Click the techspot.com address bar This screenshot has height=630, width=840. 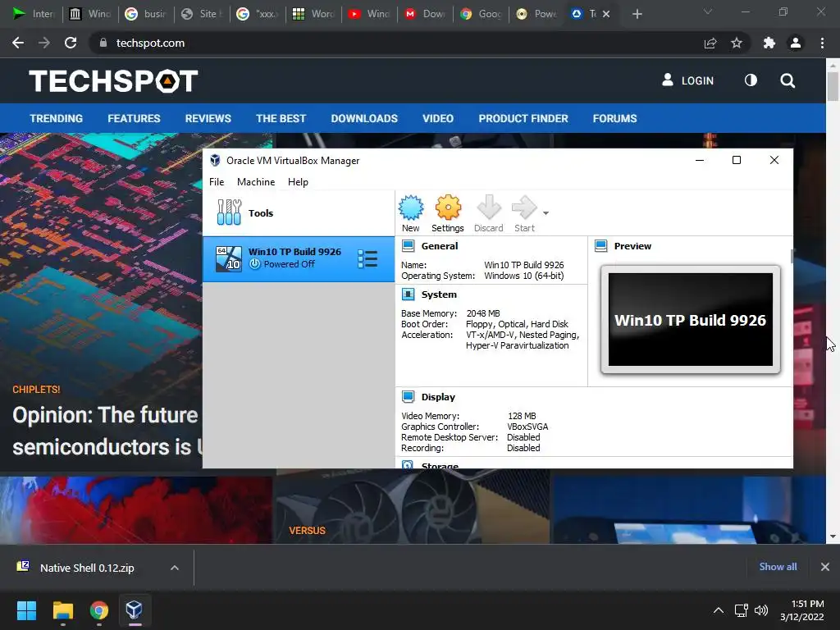coord(396,43)
